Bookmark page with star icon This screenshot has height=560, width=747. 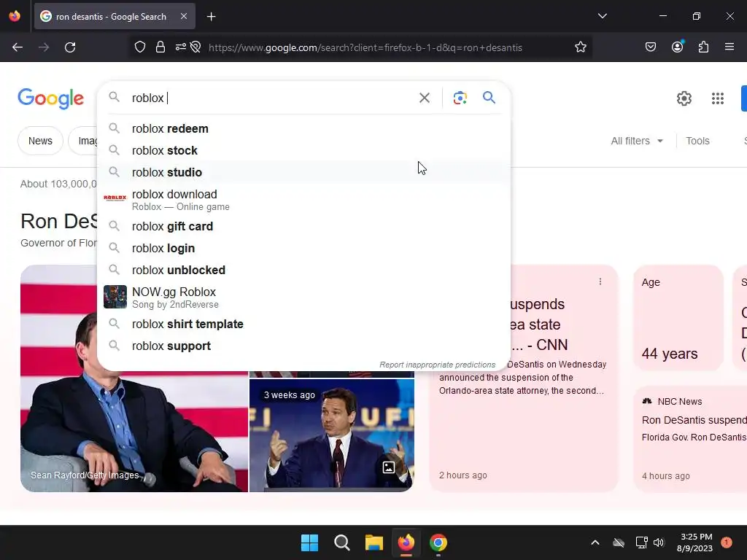(x=580, y=47)
